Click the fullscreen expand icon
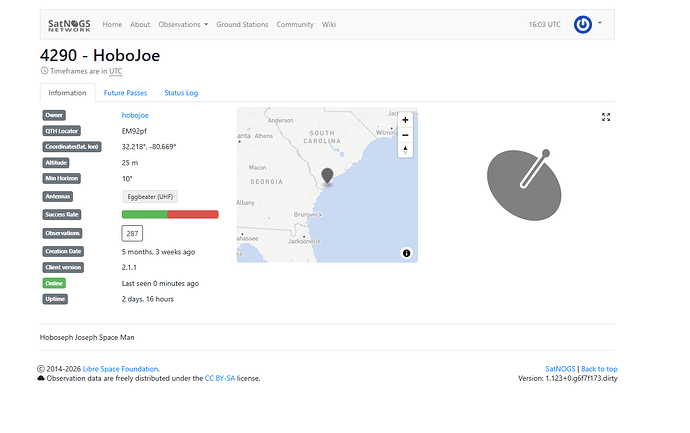690x433 pixels. tap(606, 117)
